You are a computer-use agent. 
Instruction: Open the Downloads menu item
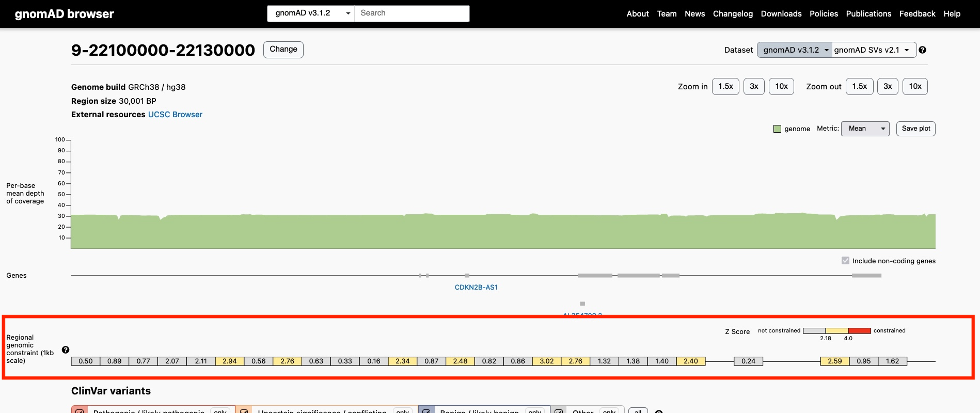coord(781,14)
